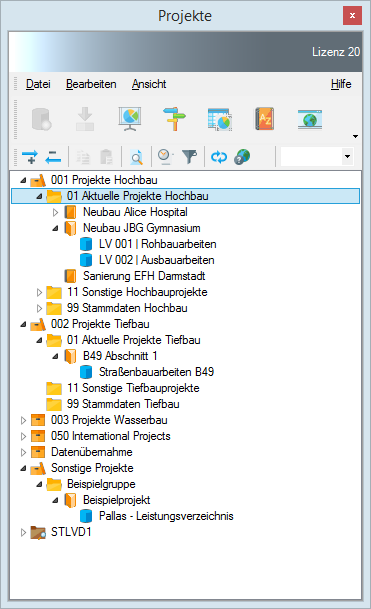Image resolution: width=371 pixels, height=609 pixels.
Task: Click the blue refresh arrows icon
Action: point(219,157)
